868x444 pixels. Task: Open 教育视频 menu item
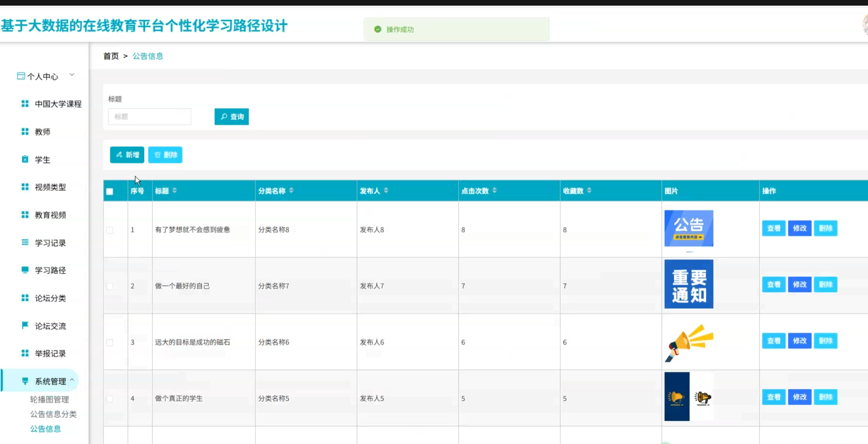point(50,215)
